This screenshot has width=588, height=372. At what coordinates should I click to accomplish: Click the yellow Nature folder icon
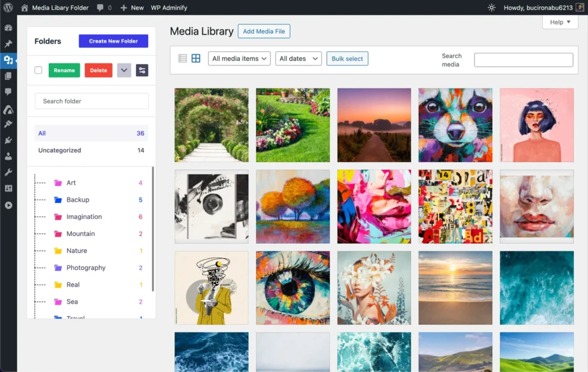tap(58, 251)
